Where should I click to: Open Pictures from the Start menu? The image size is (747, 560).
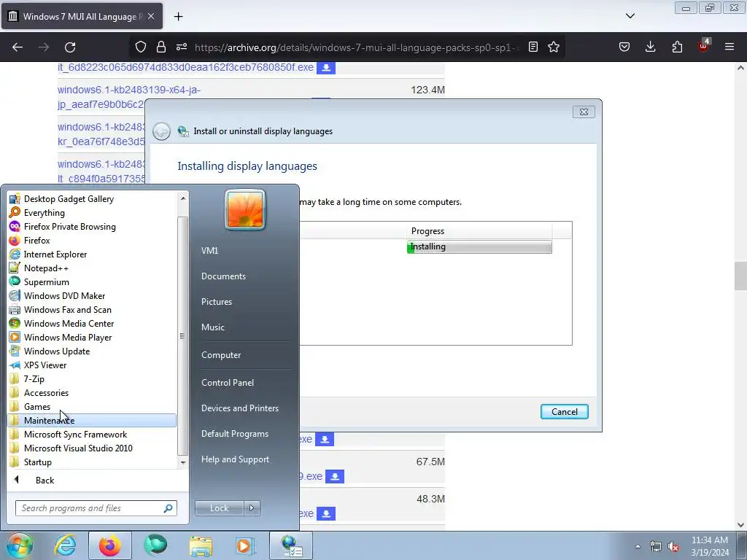(216, 301)
